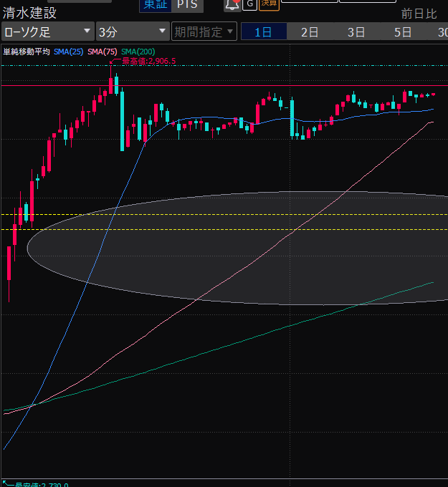Open the 決算 earnings icon

point(270,4)
